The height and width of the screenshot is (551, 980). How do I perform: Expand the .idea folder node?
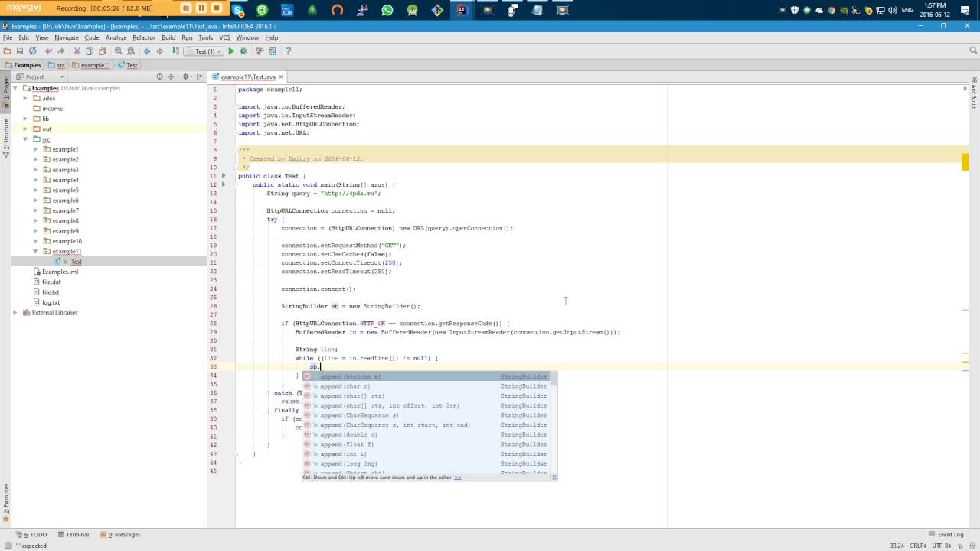coord(25,98)
